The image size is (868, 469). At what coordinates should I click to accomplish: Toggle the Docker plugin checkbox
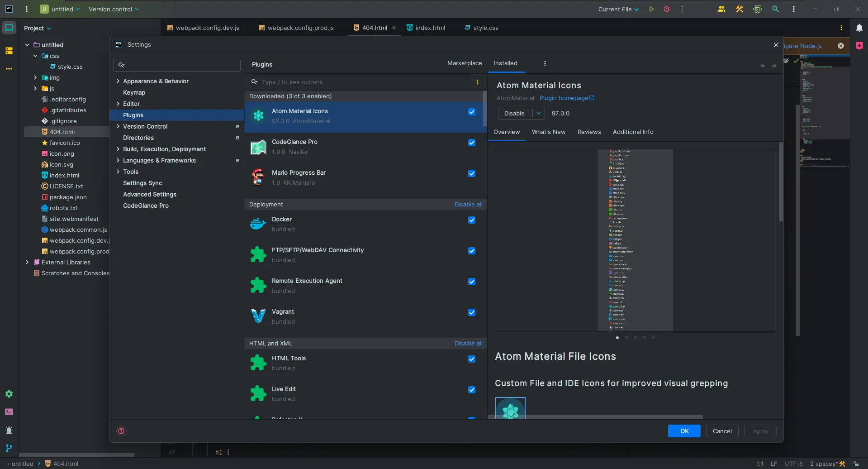pos(472,220)
